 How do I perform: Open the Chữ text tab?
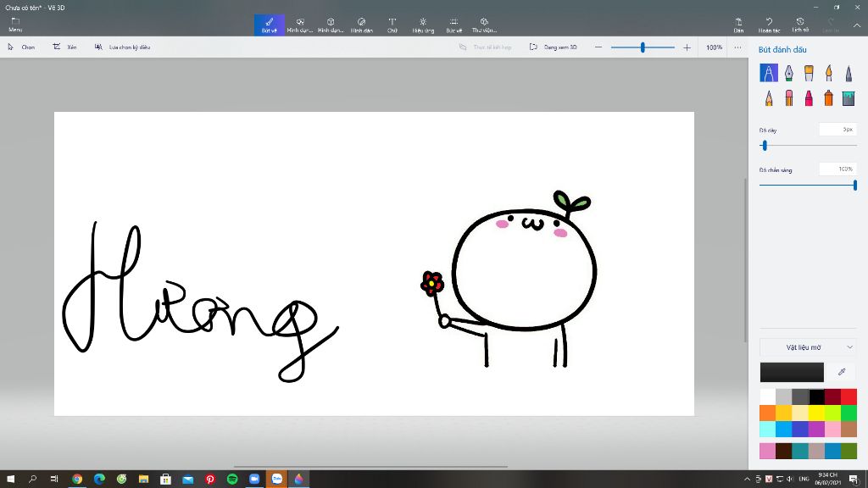pos(392,25)
